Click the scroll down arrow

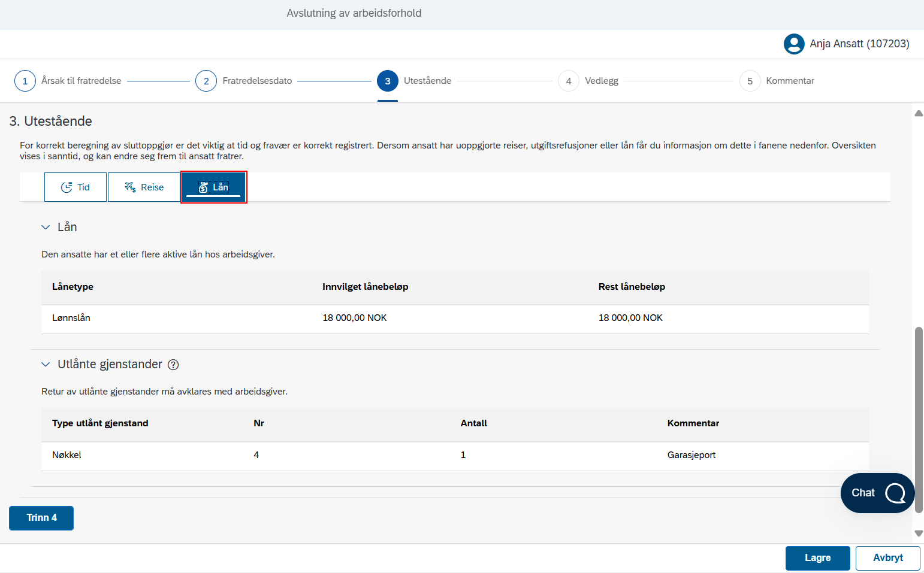click(919, 533)
